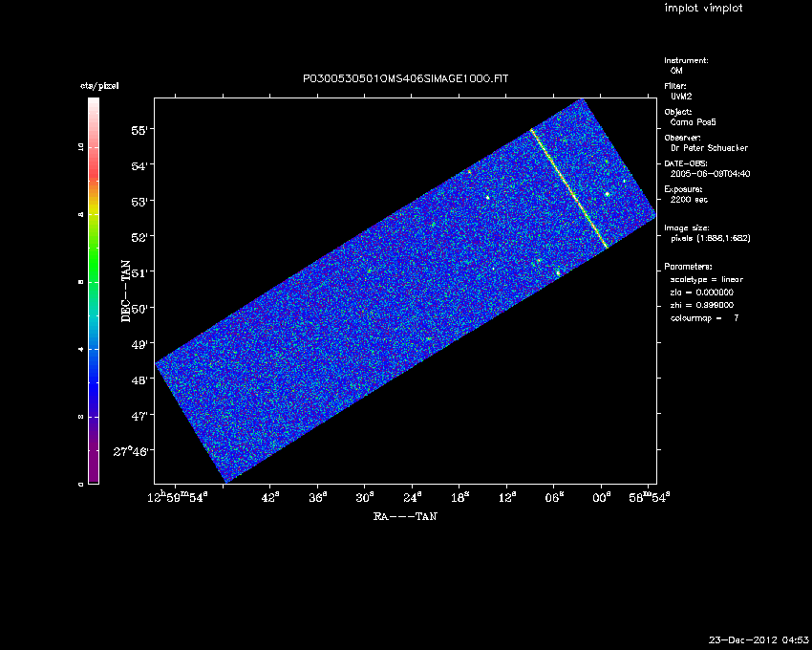Click the bright diagonal streak in the image

(x=569, y=188)
